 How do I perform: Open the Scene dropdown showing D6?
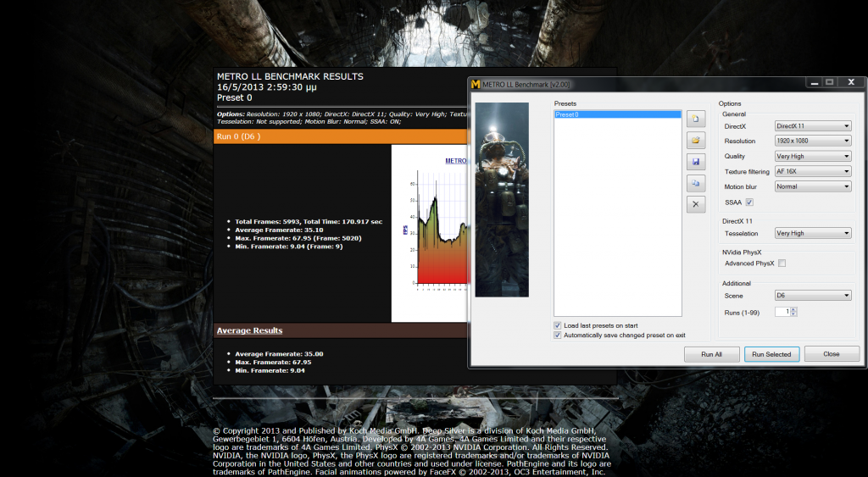pyautogui.click(x=813, y=296)
